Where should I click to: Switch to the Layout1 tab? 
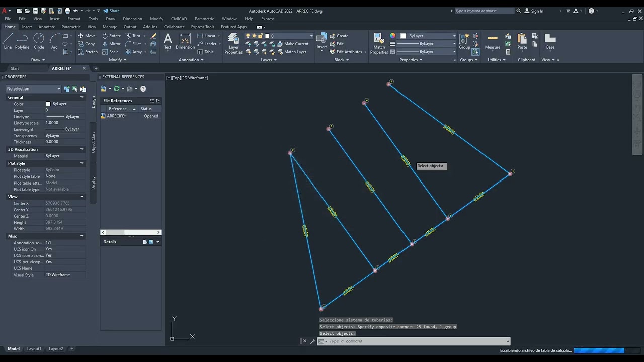[x=34, y=349]
